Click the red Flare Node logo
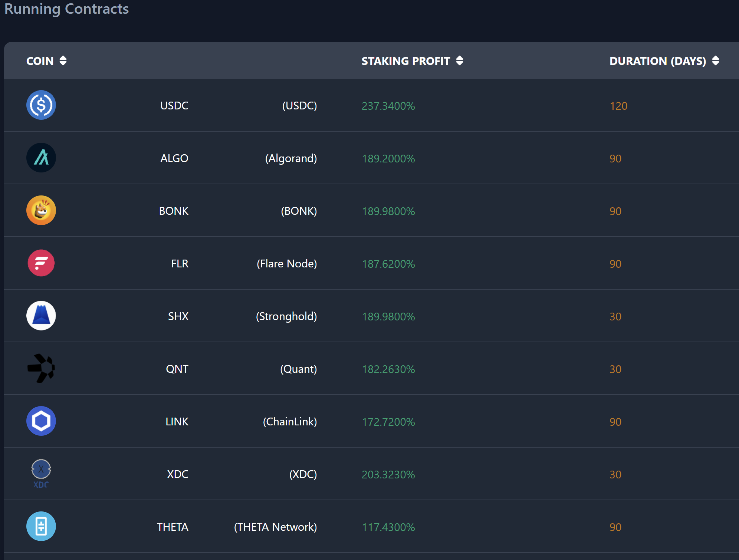This screenshot has height=560, width=739. tap(41, 263)
